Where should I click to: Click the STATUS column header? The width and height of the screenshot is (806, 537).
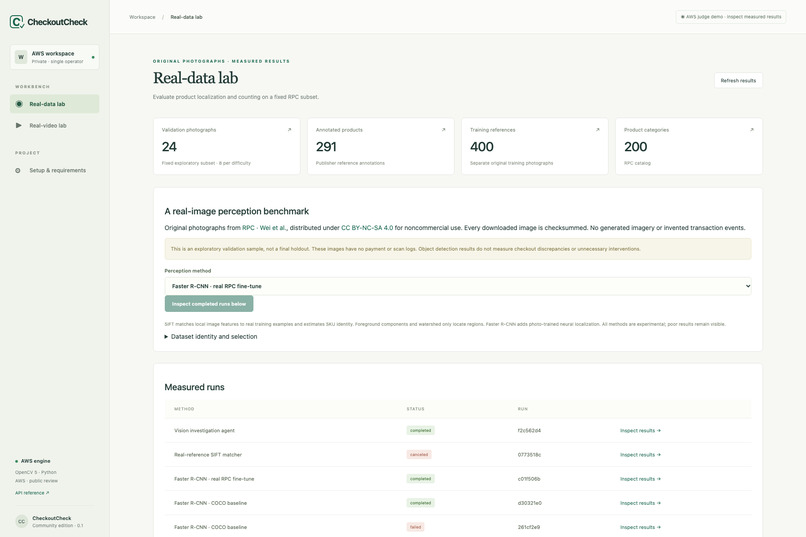(x=415, y=409)
